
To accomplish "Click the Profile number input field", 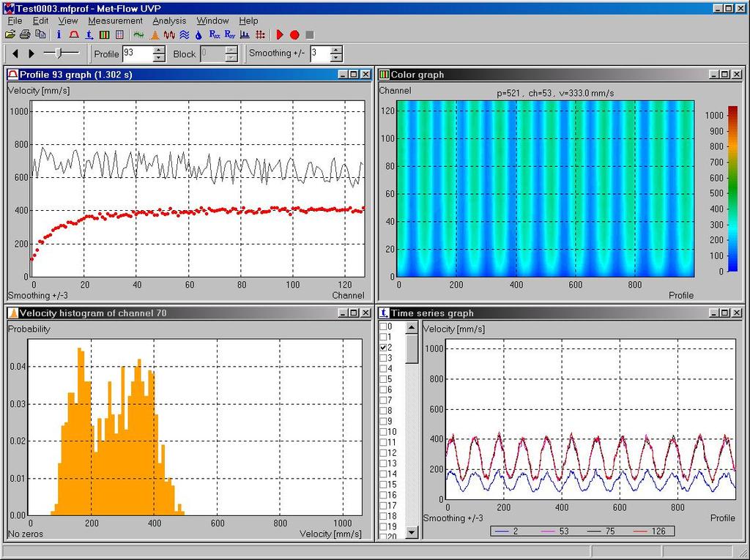I will pyautogui.click(x=138, y=53).
